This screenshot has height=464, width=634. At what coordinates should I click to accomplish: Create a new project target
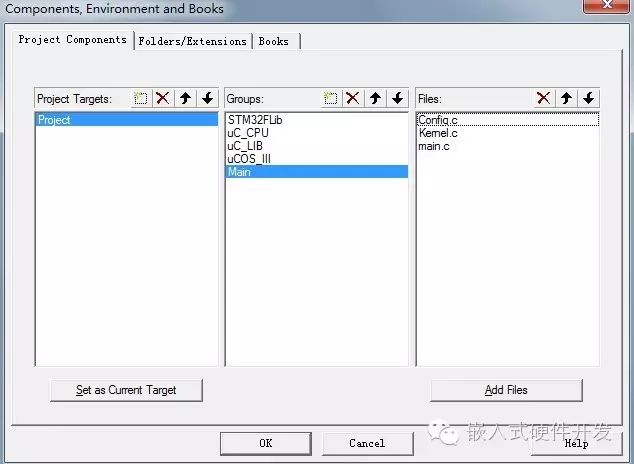click(141, 98)
